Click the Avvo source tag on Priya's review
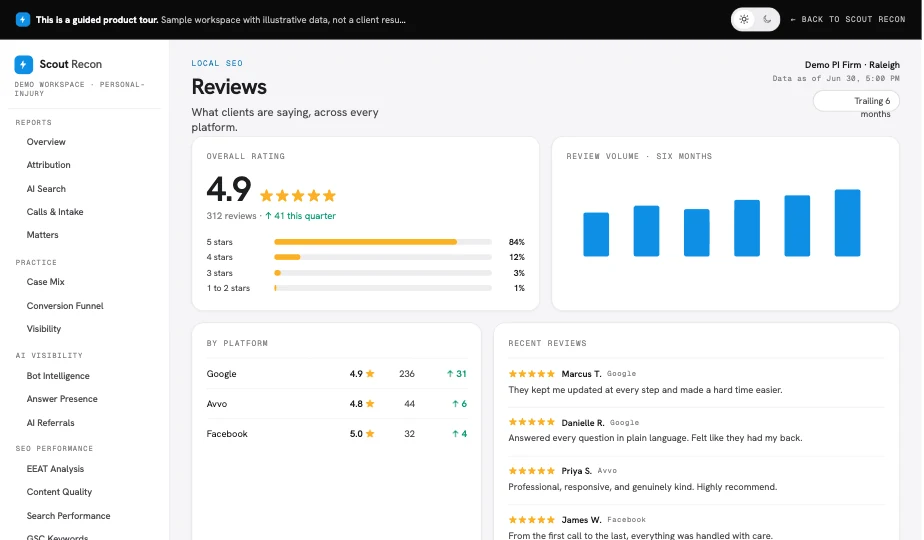924x540 pixels. click(x=607, y=471)
